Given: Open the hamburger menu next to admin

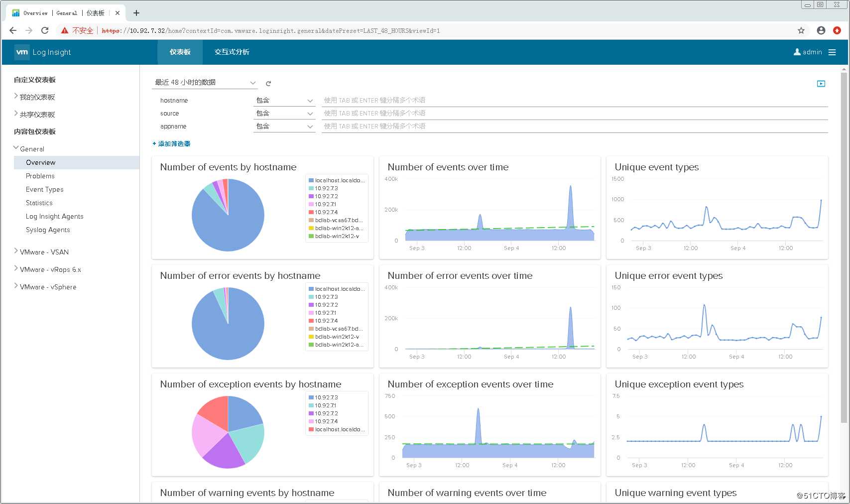Looking at the screenshot, I should tap(832, 52).
